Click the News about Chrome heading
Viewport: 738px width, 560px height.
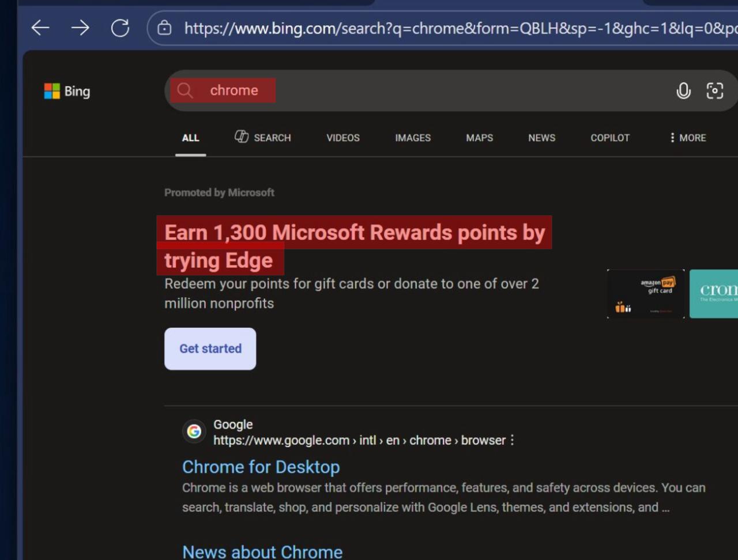coord(262,551)
